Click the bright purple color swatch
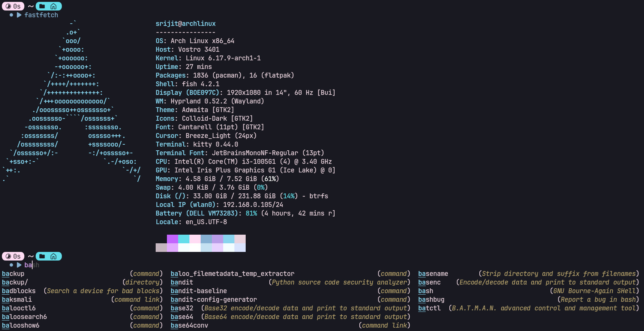644x331 pixels. coord(173,239)
